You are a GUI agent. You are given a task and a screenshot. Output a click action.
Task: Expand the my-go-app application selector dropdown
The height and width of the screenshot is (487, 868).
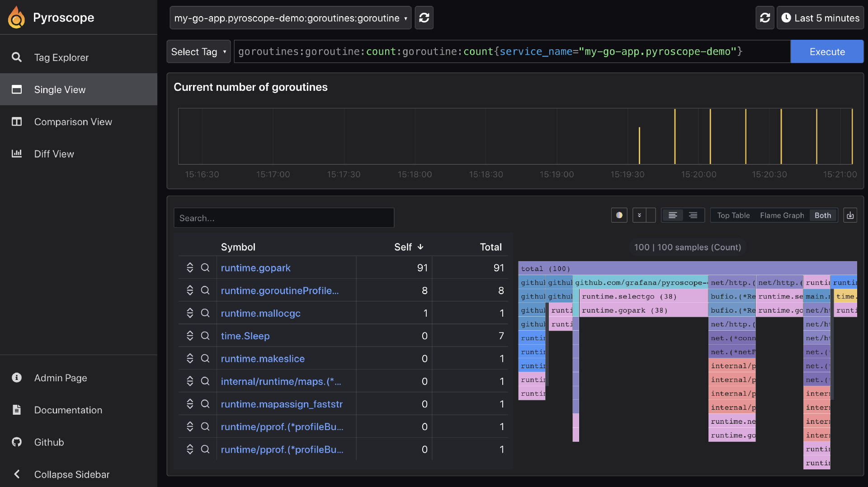pos(290,18)
